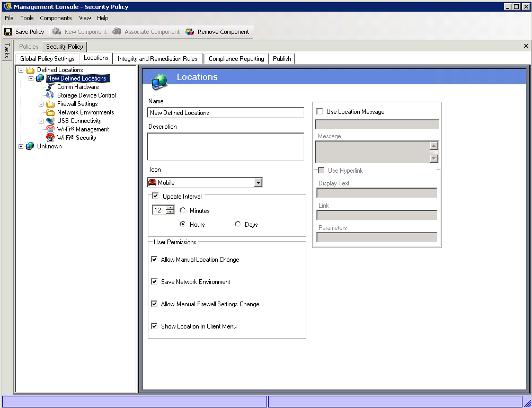532x408 pixels.
Task: Select Comm Hardware tree item
Action: click(x=78, y=87)
